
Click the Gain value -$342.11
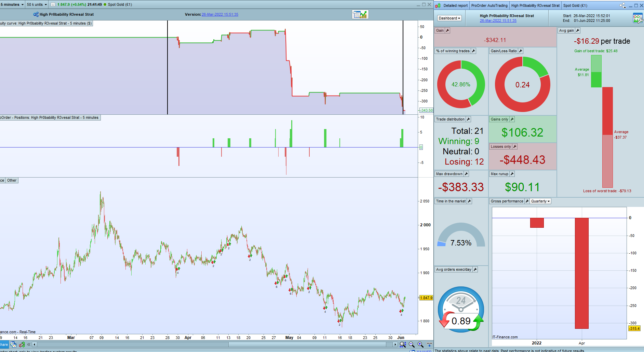click(495, 40)
